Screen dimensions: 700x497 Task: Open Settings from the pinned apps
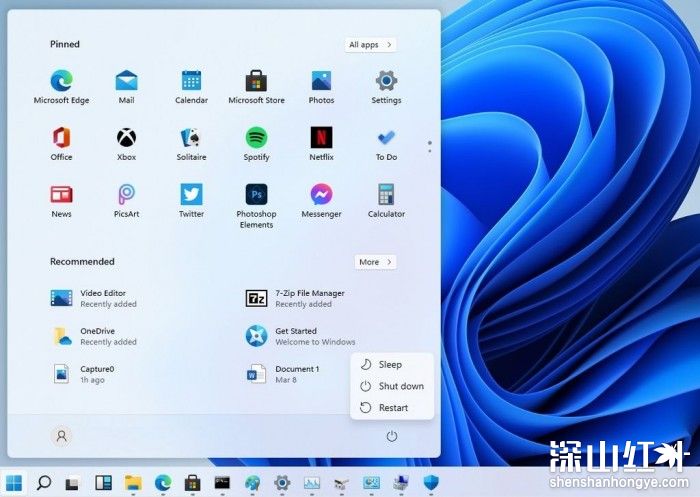coord(386,87)
